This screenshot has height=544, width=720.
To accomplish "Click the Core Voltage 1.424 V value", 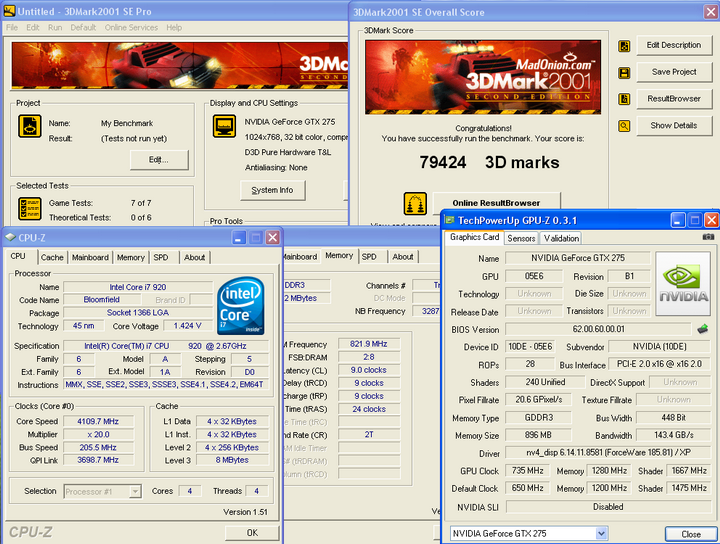I will (187, 326).
